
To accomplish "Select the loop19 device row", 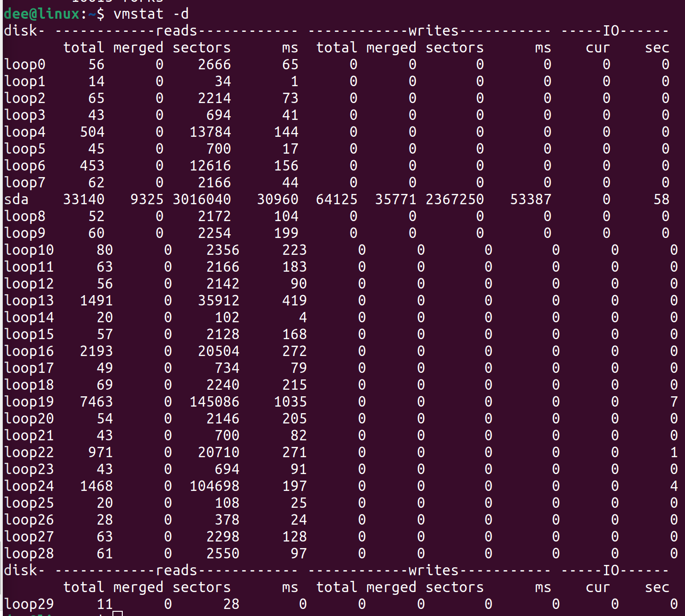I will coord(29,401).
